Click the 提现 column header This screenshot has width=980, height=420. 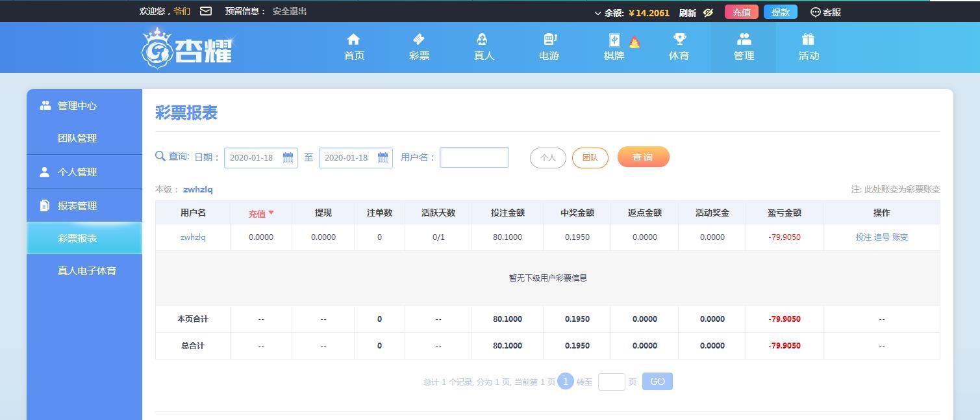(323, 213)
